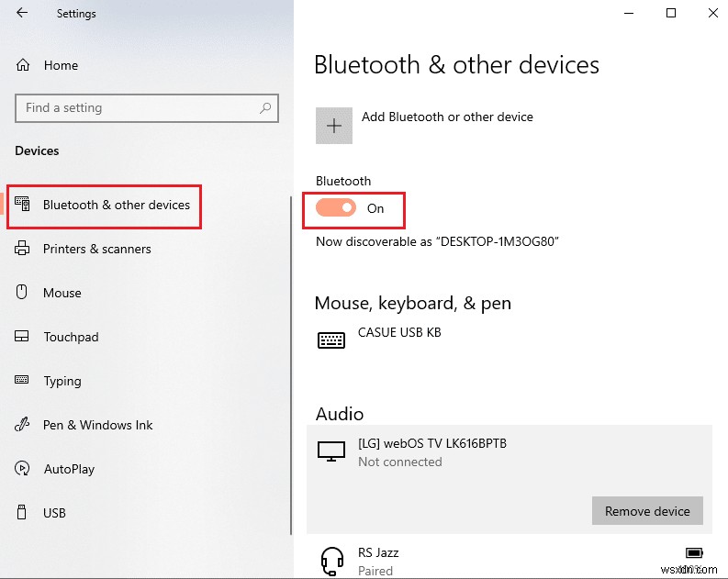728x579 pixels.
Task: Click Add Bluetooth or other device label
Action: click(x=447, y=117)
